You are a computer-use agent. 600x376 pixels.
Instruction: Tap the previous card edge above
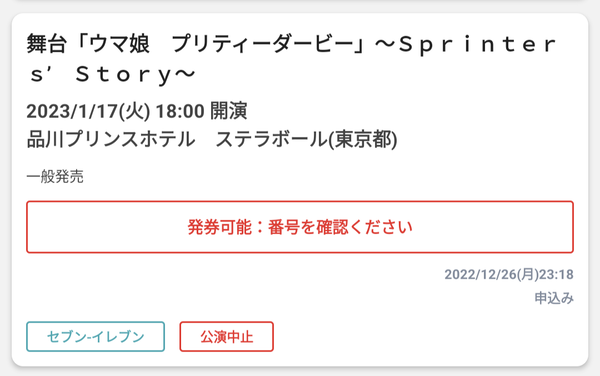click(x=300, y=2)
